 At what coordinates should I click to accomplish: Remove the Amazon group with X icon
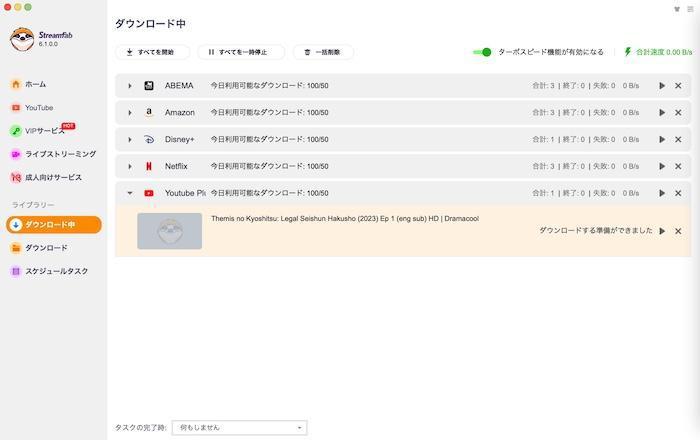click(678, 112)
